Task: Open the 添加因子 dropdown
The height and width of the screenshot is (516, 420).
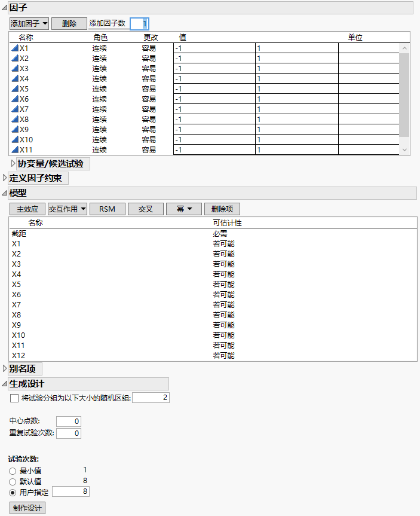Action: click(29, 24)
